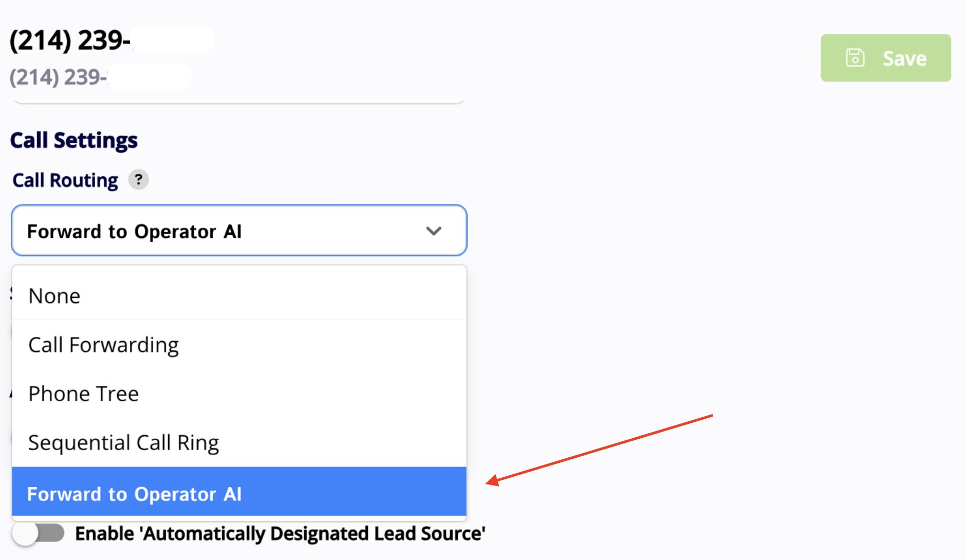
Task: Select Phone Tree in the dropdown list
Action: tap(83, 394)
